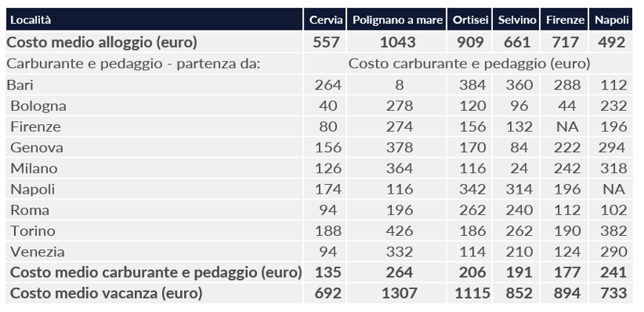
Task: Click the Costo medio alloggio row label
Action: (x=102, y=42)
